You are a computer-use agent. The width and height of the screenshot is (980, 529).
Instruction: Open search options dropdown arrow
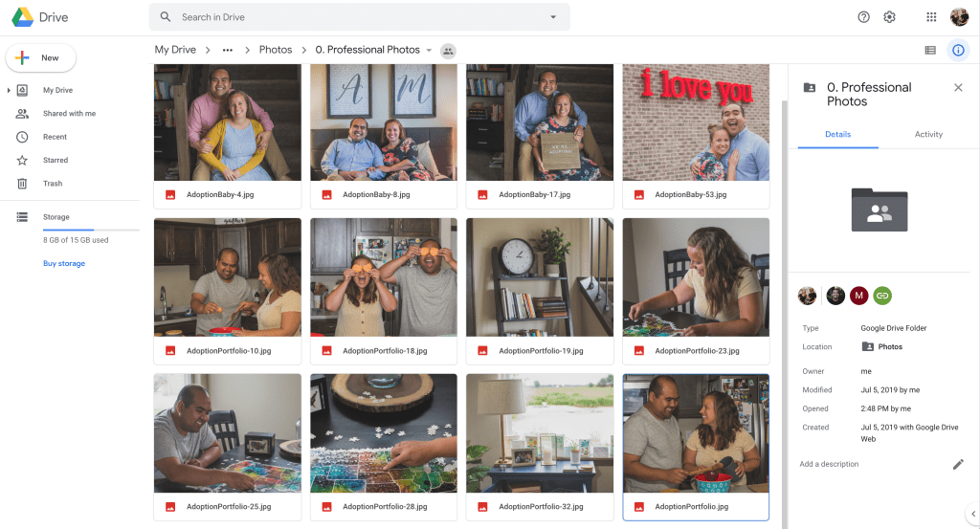(x=552, y=17)
